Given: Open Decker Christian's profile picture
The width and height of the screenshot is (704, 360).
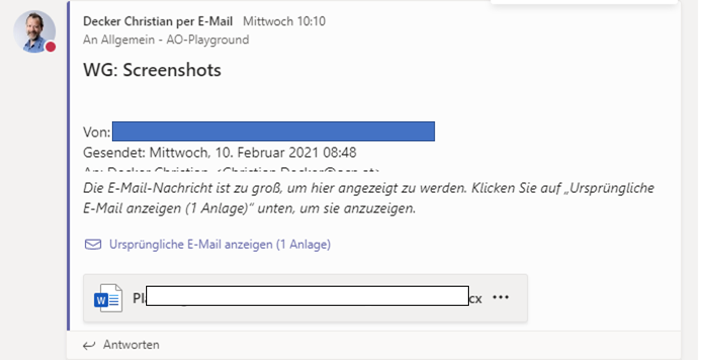Looking at the screenshot, I should [34, 32].
